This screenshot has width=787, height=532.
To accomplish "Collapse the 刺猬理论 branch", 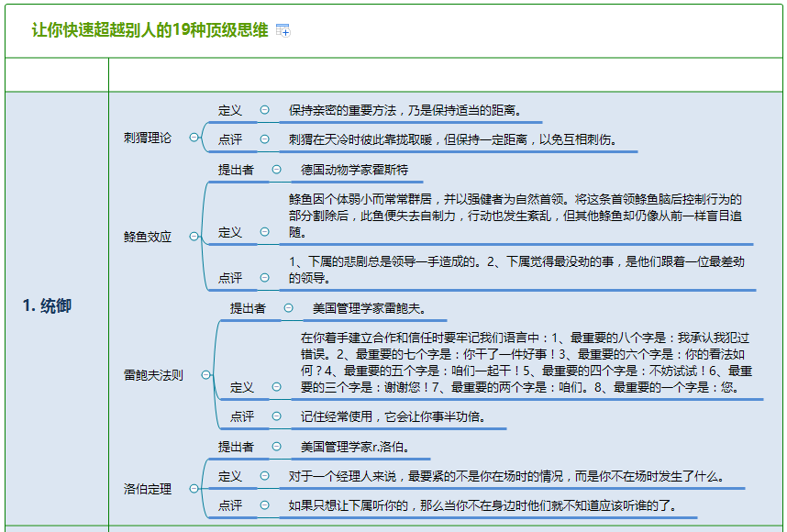I will pyautogui.click(x=194, y=137).
